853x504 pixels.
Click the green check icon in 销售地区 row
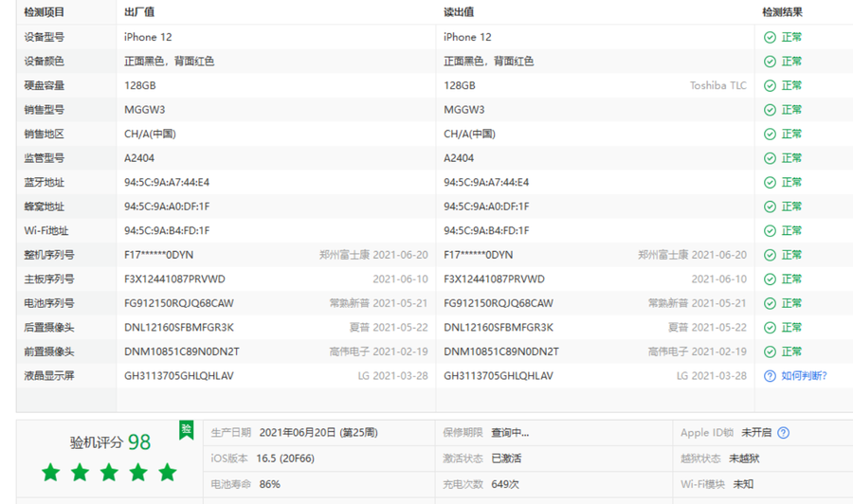tap(770, 134)
